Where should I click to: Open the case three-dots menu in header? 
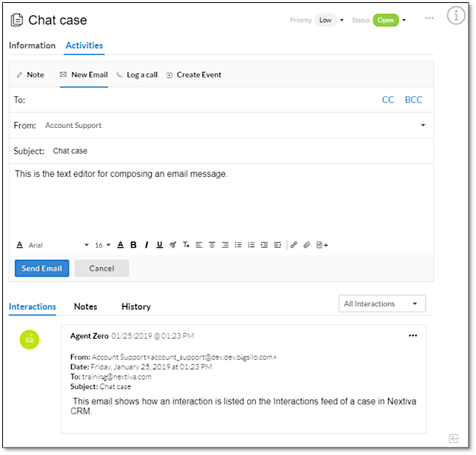click(429, 18)
